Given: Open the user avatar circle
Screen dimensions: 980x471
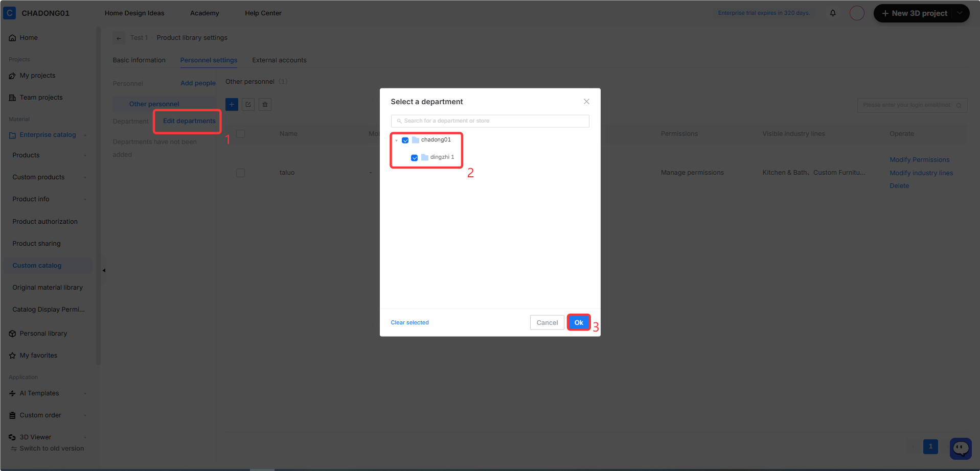Looking at the screenshot, I should coord(857,13).
